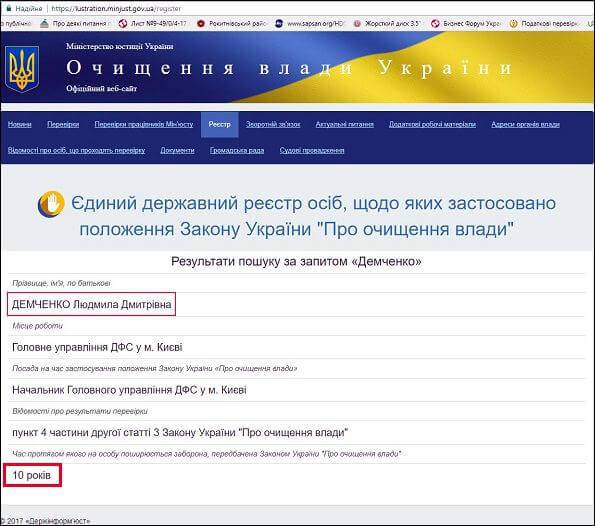The height and width of the screenshot is (526, 595).
Task: Open the Жорсткий диск 3.5 bookmark icon
Action: (x=357, y=24)
